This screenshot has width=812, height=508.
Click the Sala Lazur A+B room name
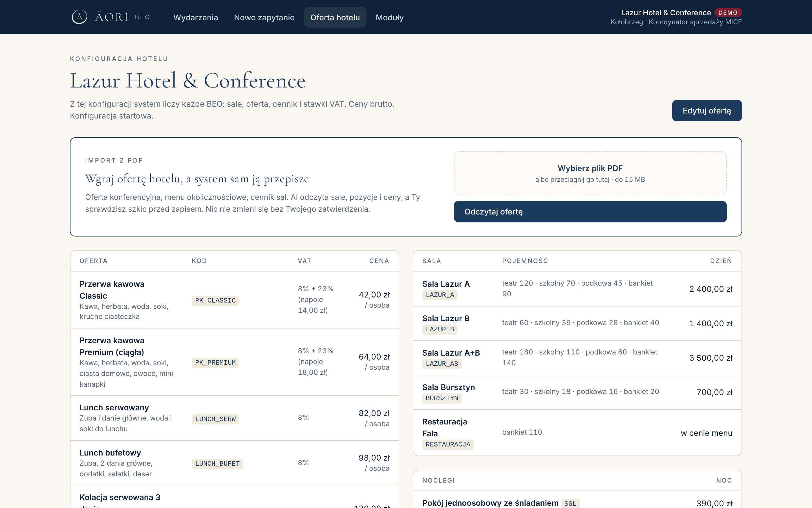click(x=451, y=353)
